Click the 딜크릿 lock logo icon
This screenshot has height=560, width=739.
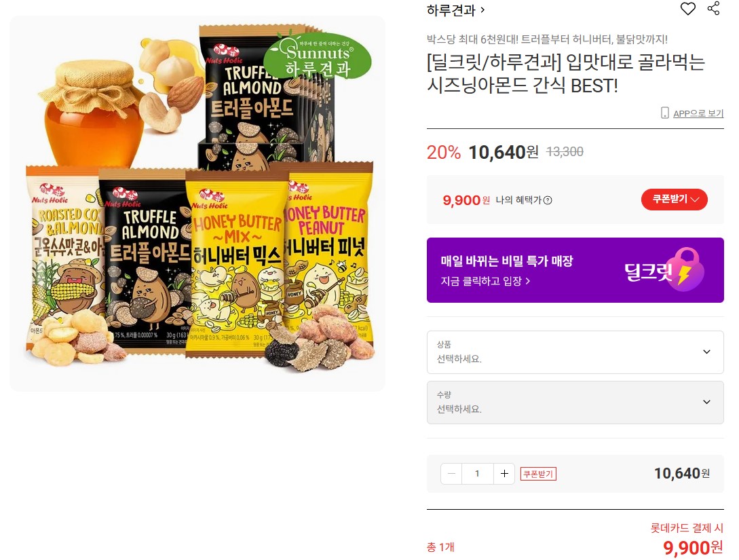[x=687, y=269]
